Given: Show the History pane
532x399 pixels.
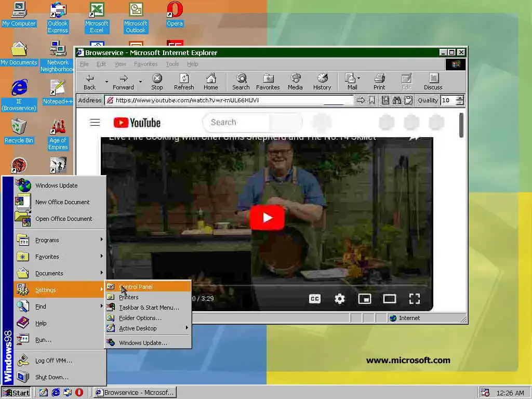Looking at the screenshot, I should coord(322,82).
